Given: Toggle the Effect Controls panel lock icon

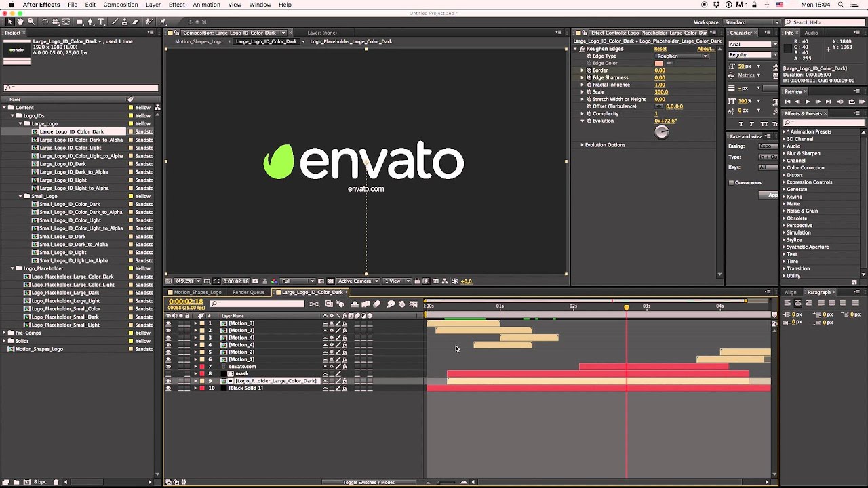Looking at the screenshot, I should click(x=585, y=33).
